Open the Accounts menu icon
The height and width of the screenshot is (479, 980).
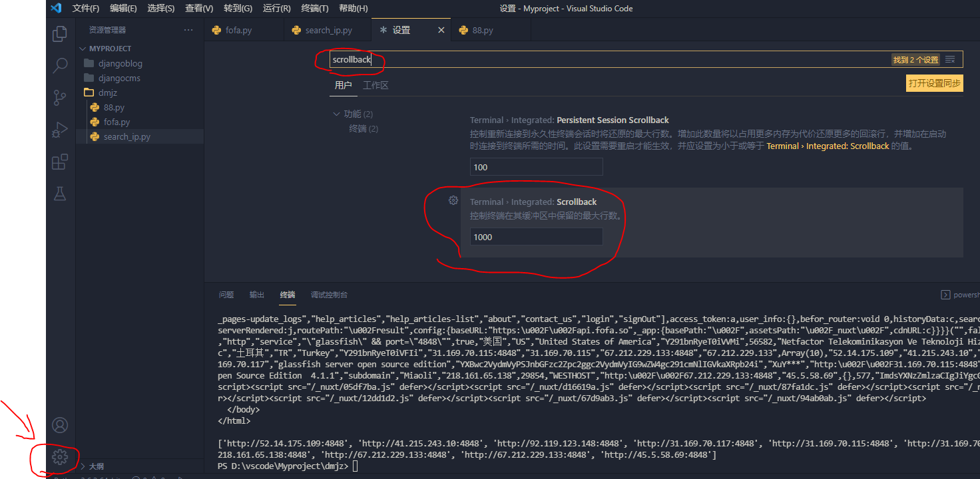[60, 425]
